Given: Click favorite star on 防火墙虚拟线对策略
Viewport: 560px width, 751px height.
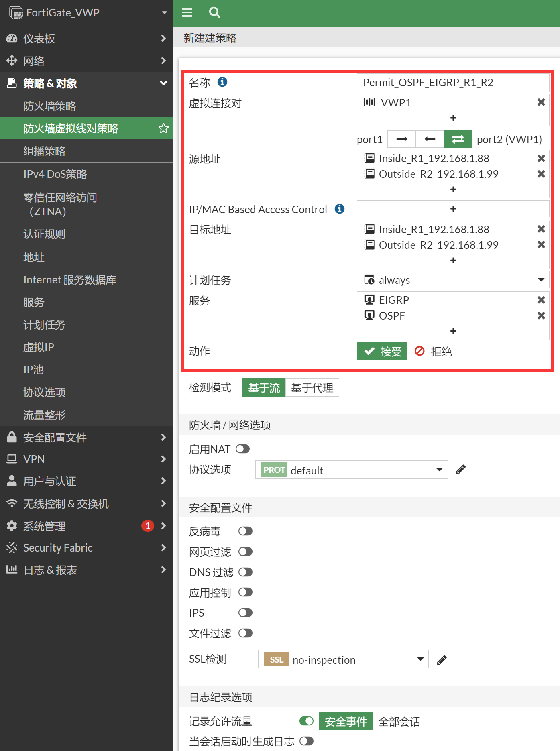Looking at the screenshot, I should tap(163, 128).
